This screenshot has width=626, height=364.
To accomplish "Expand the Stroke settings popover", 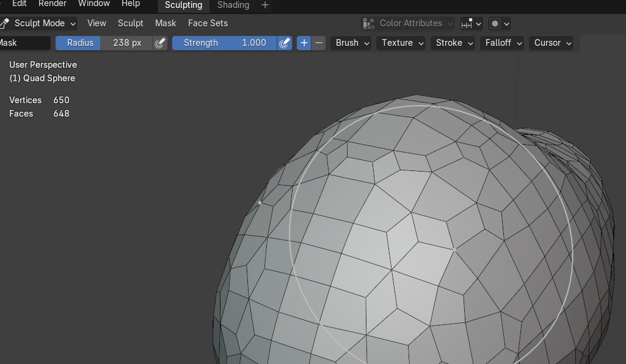I will click(x=453, y=43).
